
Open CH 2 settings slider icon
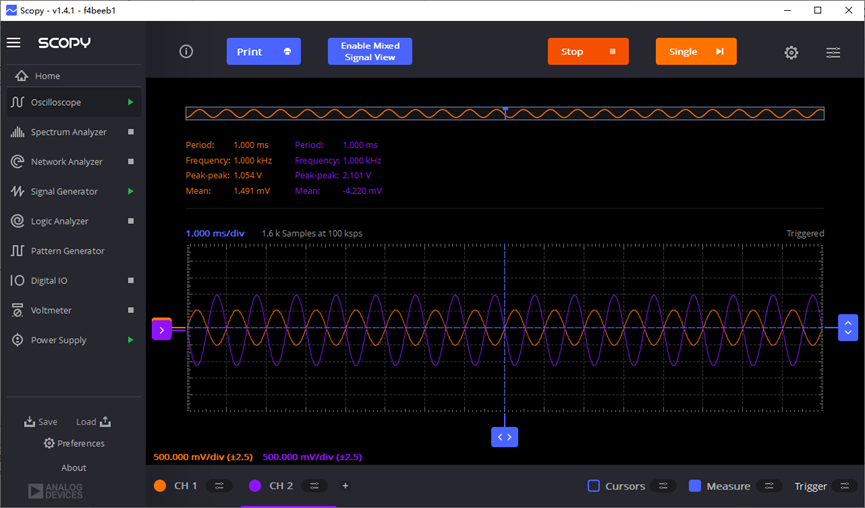(314, 485)
